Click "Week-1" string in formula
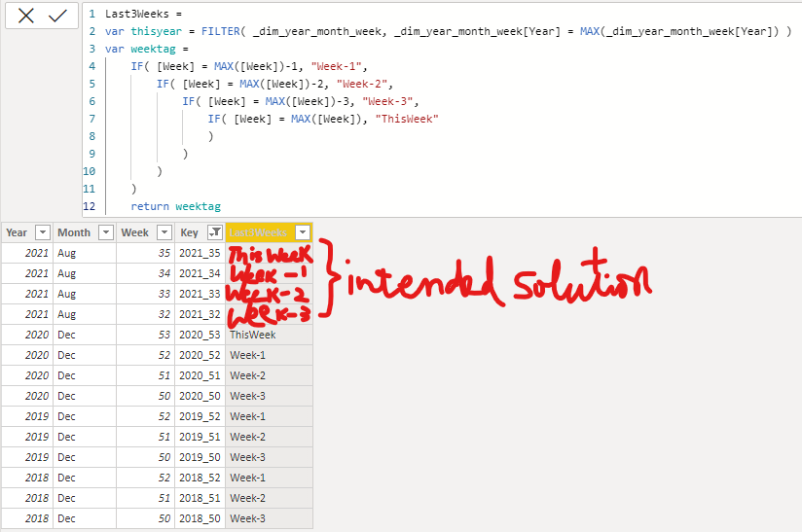 click(337, 66)
